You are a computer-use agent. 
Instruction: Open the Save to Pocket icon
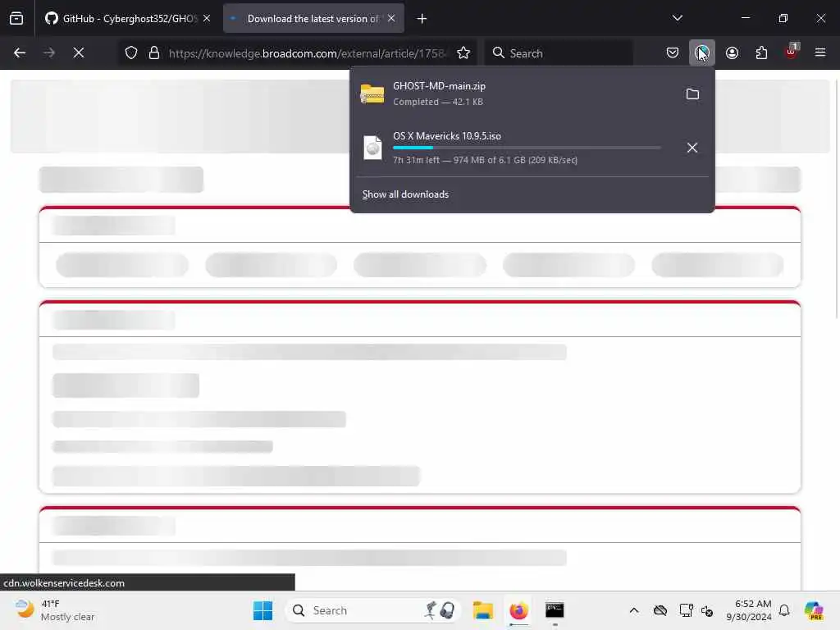click(x=673, y=52)
